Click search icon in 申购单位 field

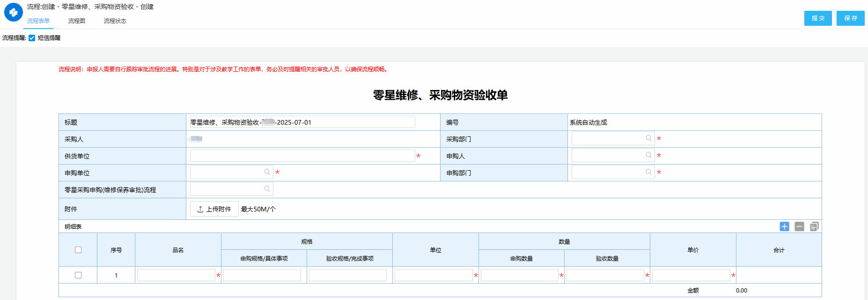267,172
